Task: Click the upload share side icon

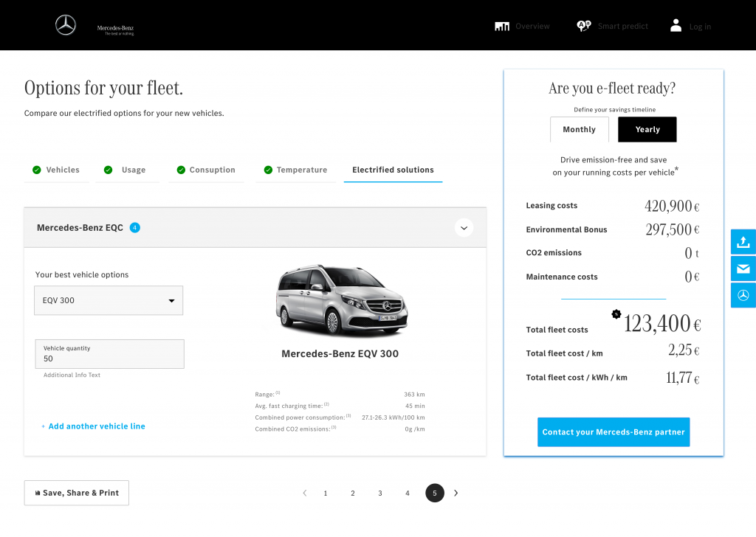Action: tap(743, 242)
